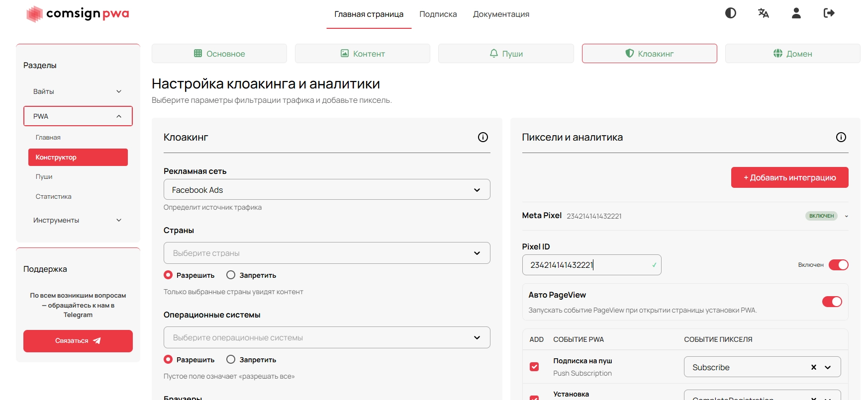Collapse the PWA sidebar section

(78, 116)
